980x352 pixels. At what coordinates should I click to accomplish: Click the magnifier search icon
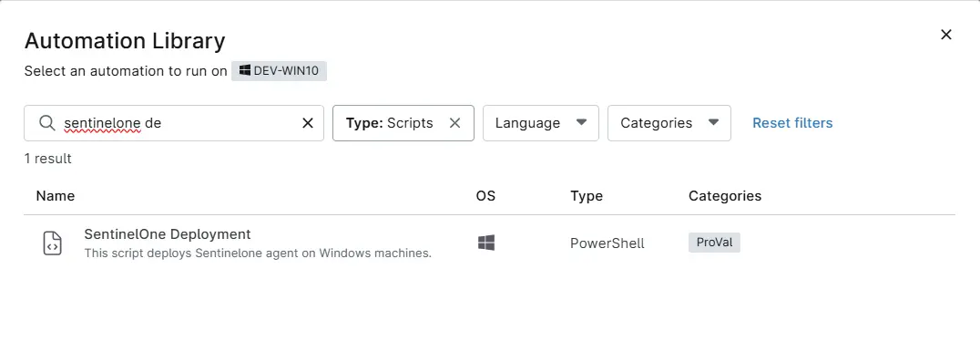[x=46, y=123]
